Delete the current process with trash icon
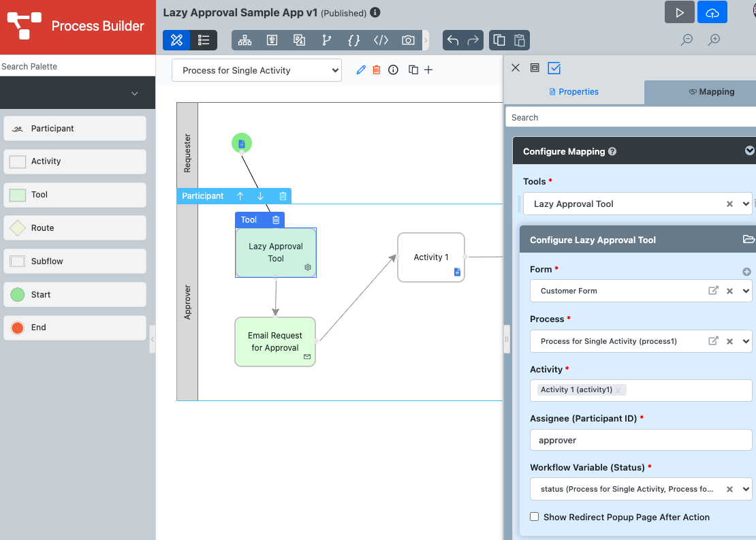This screenshot has width=756, height=540. click(377, 70)
